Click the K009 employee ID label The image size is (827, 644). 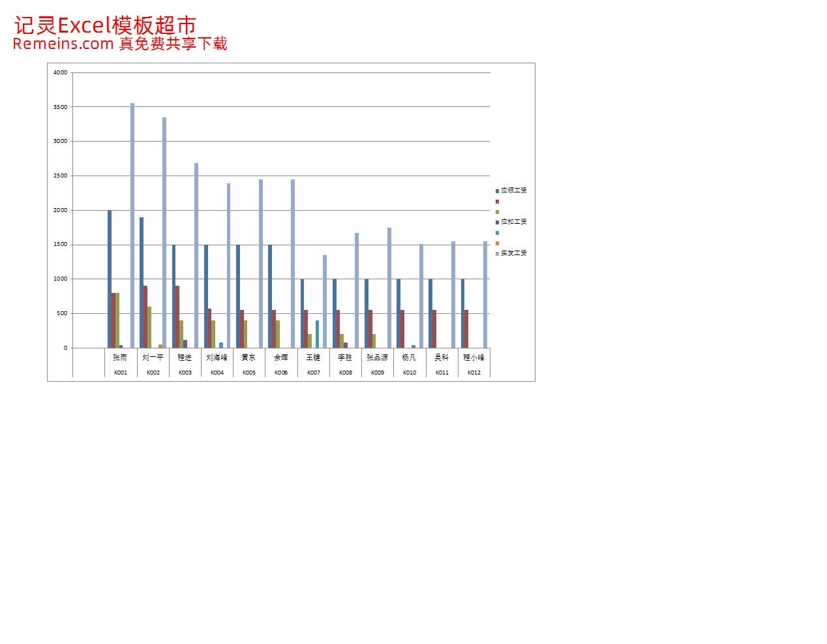[x=378, y=373]
